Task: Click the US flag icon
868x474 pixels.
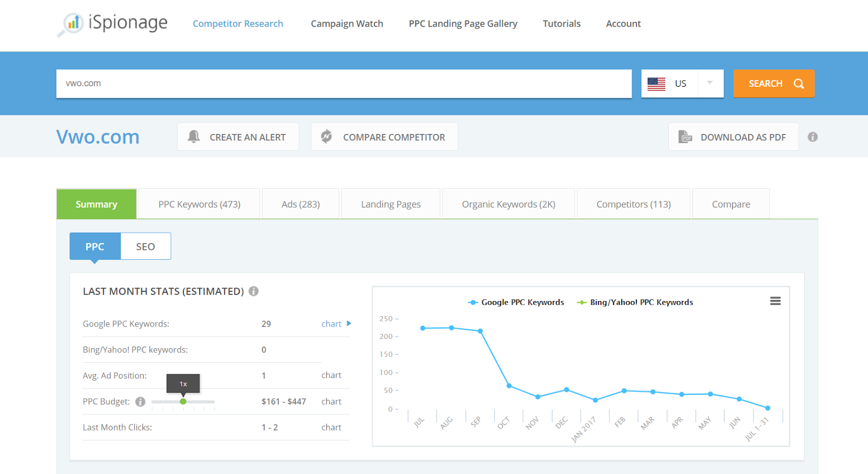Action: click(x=656, y=84)
